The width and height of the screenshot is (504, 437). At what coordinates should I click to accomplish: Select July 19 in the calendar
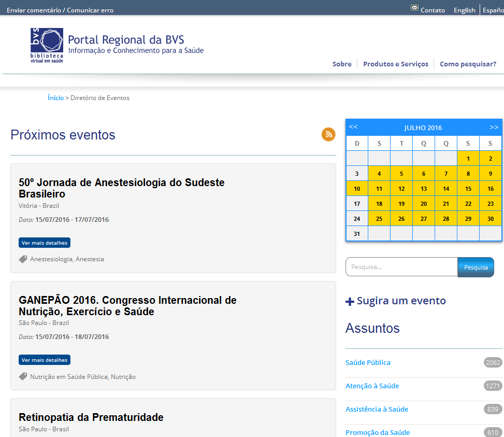click(x=401, y=204)
